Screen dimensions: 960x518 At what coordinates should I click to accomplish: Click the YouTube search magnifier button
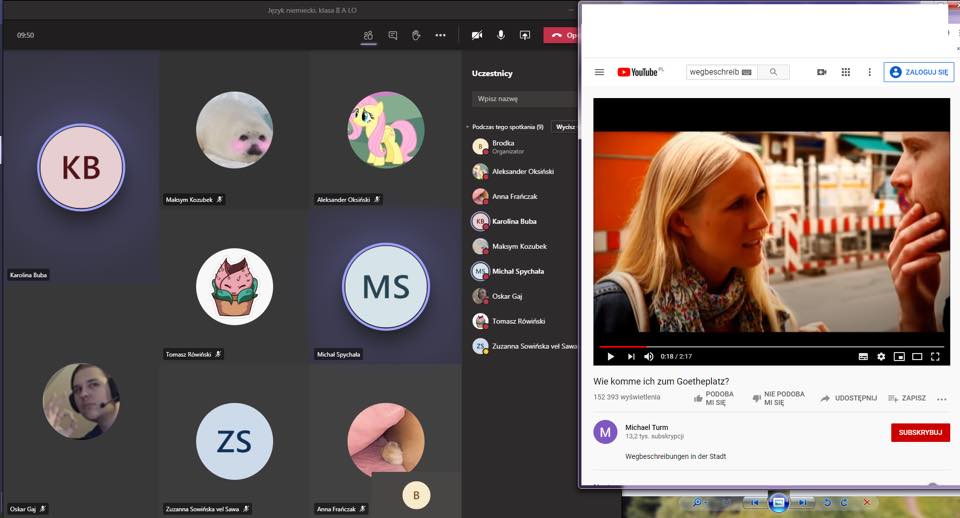(773, 72)
